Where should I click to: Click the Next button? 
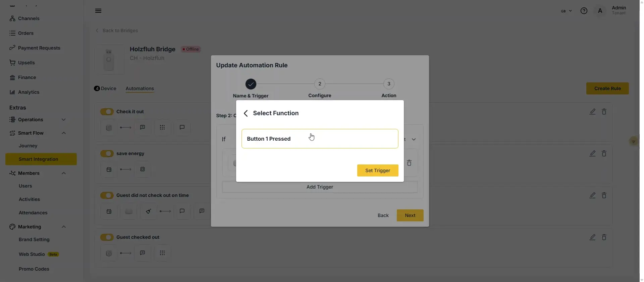click(x=410, y=215)
